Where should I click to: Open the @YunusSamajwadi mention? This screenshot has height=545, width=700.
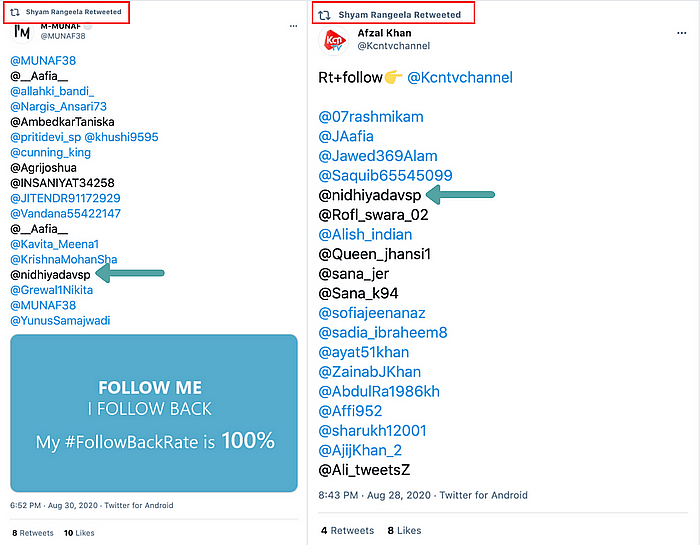(x=60, y=320)
